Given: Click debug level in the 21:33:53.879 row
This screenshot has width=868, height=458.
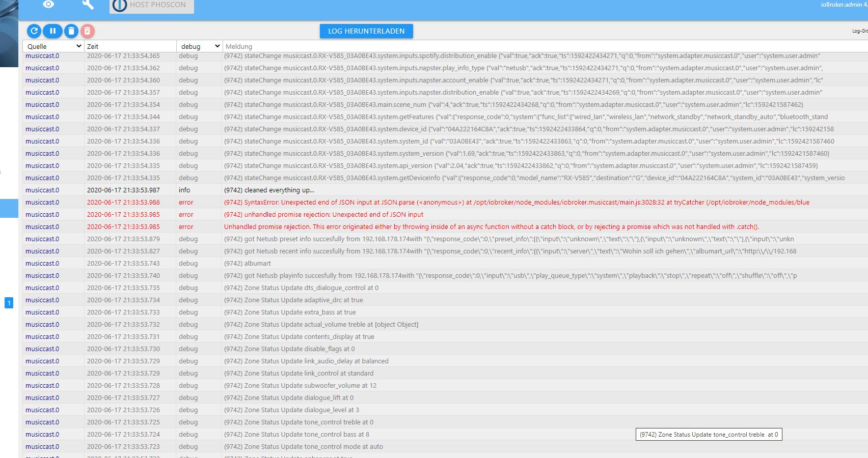Looking at the screenshot, I should (x=188, y=239).
